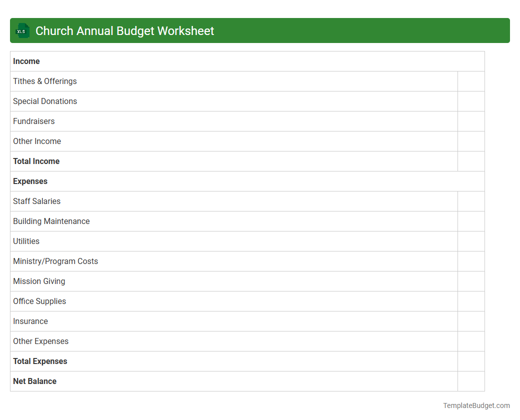This screenshot has height=420, width=520.
Task: Click the Mission Giving line item
Action: pyautogui.click(x=39, y=281)
